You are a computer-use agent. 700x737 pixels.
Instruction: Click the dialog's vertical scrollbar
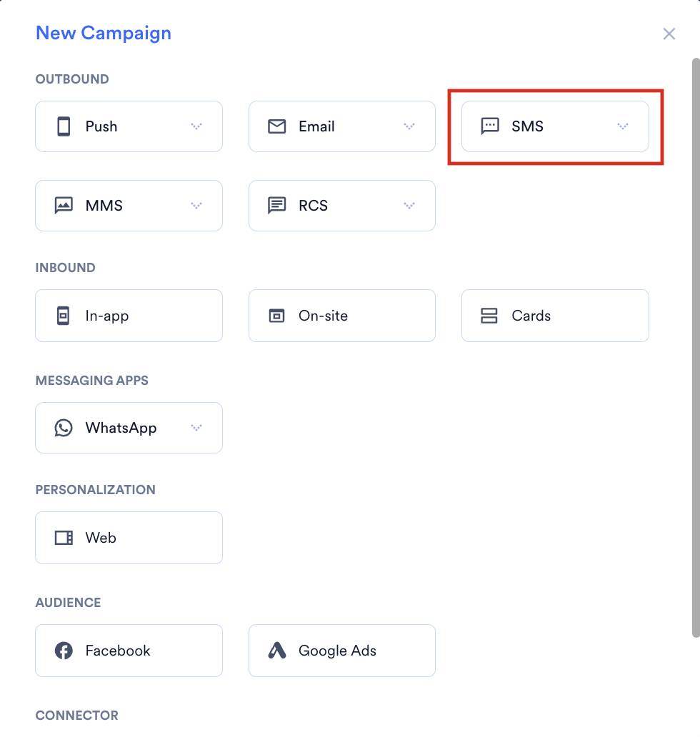click(x=696, y=348)
